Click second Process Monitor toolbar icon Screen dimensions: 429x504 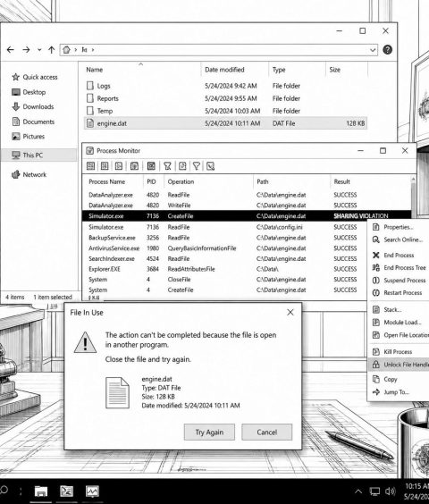(x=105, y=166)
